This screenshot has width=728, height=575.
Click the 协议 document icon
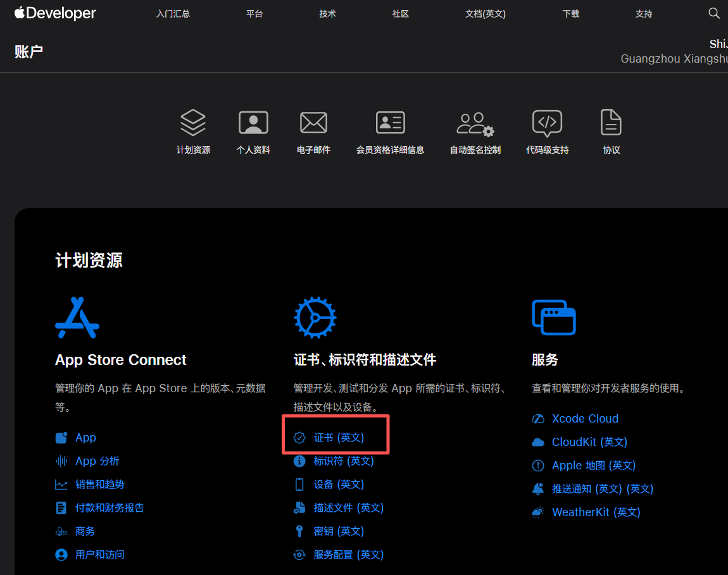pos(611,122)
